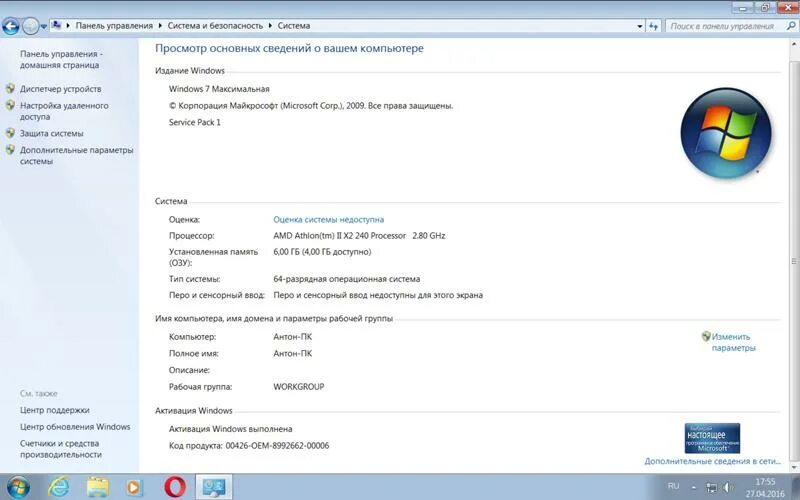Click the WORKGROUP value text
The image size is (800, 500).
298,387
